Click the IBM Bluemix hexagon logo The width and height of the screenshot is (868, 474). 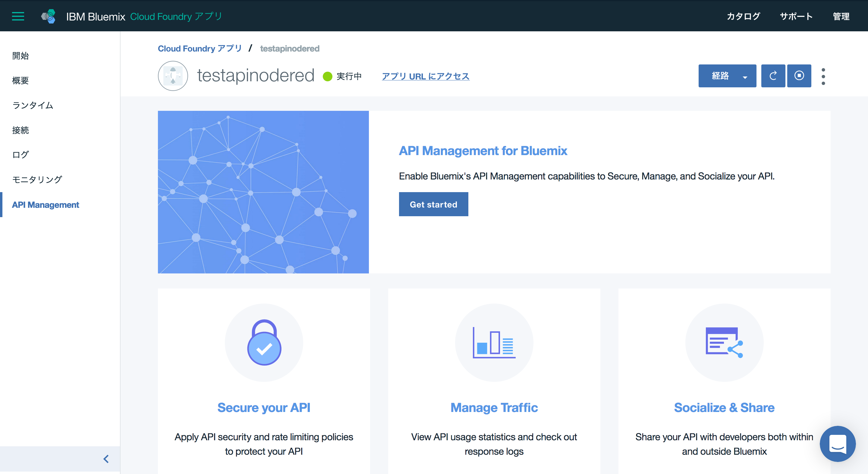(x=49, y=16)
